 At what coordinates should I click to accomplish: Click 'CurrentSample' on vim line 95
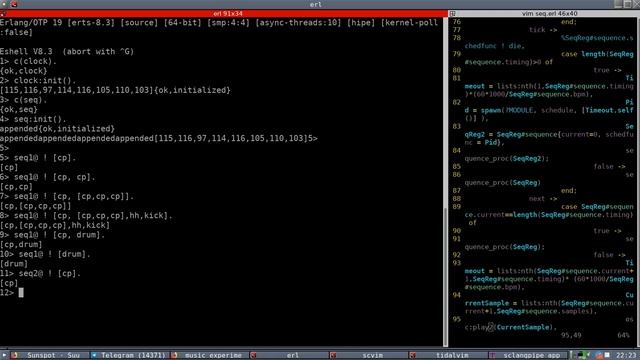click(x=523, y=327)
